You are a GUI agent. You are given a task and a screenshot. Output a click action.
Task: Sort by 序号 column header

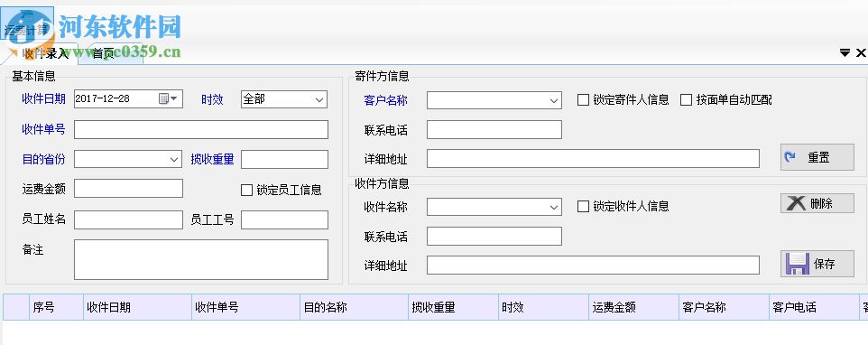point(56,307)
